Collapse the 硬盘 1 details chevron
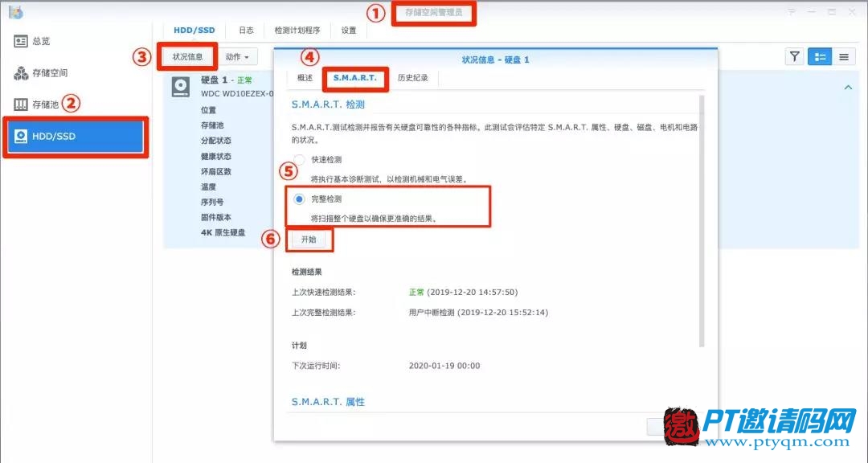The image size is (868, 463). (x=848, y=88)
